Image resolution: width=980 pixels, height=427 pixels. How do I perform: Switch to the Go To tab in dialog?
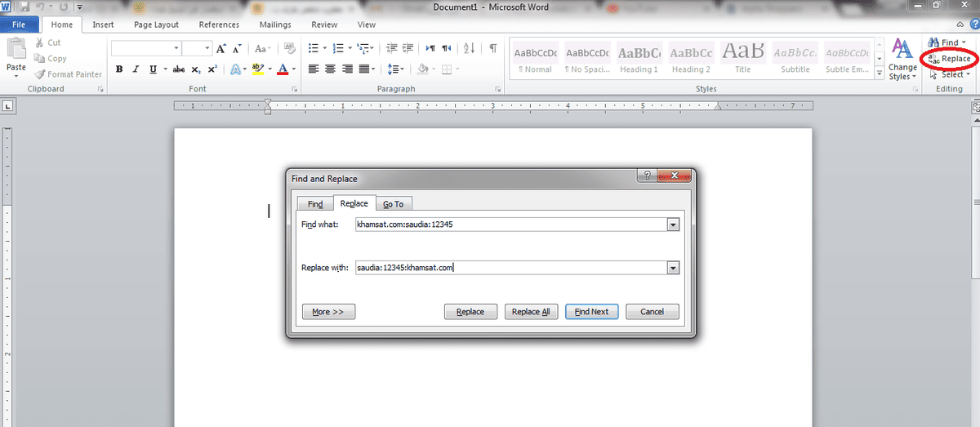393,204
